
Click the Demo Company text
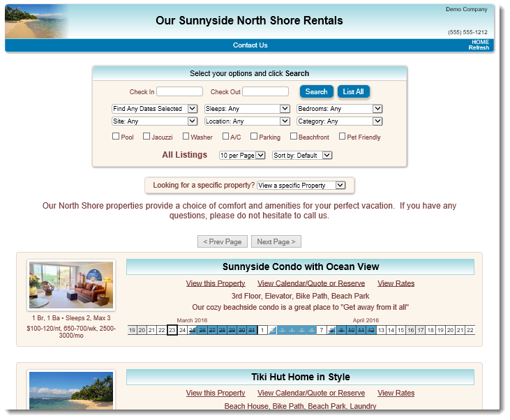[x=467, y=10]
